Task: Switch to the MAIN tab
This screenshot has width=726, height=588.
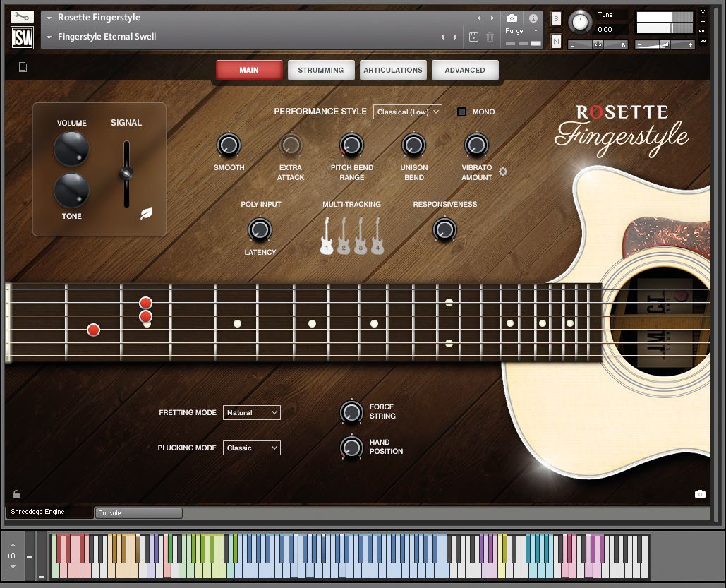Action: pos(249,70)
